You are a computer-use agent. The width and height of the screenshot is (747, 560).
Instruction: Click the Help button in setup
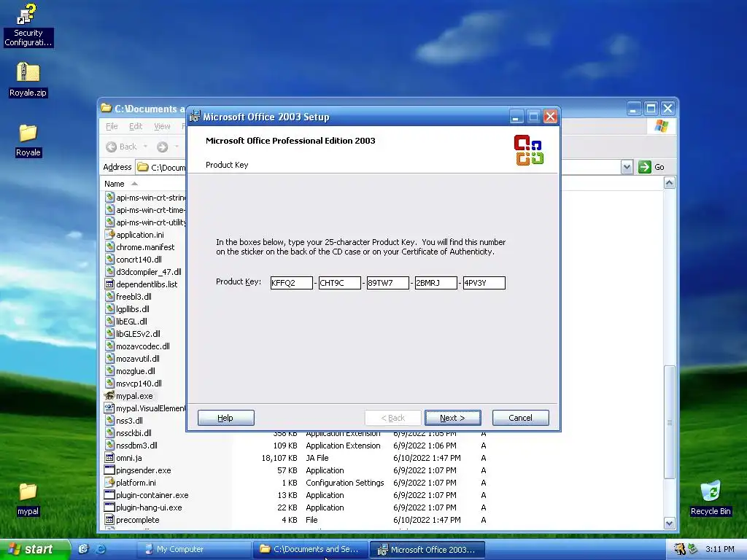pos(226,418)
